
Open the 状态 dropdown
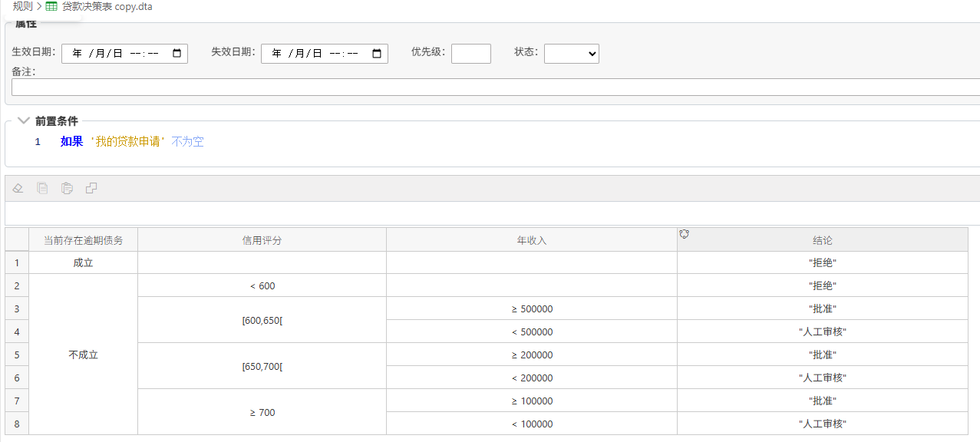[571, 54]
